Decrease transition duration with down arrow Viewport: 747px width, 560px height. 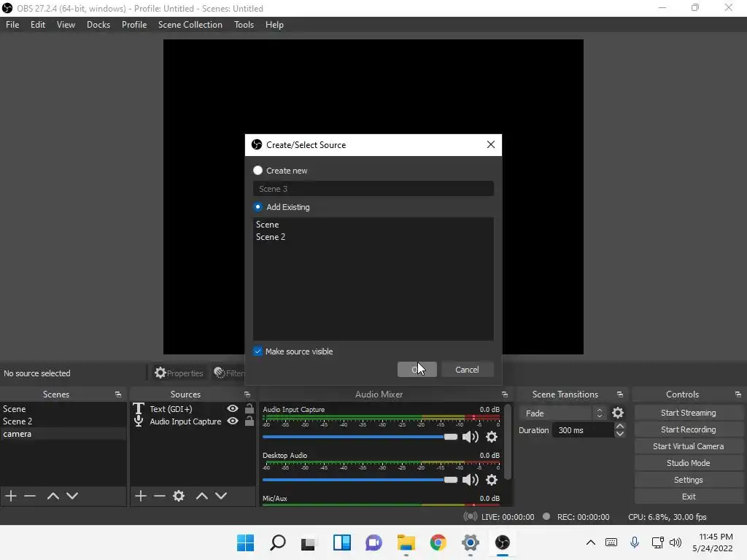pyautogui.click(x=620, y=434)
